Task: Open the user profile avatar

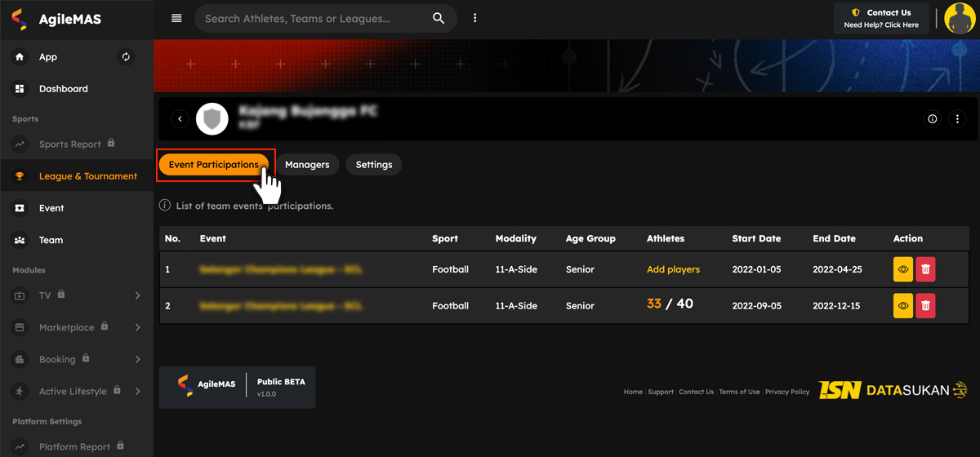Action: pos(960,18)
